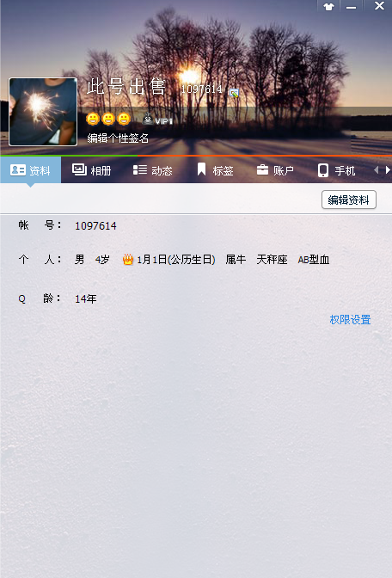Click the profile avatar picture

(x=43, y=112)
